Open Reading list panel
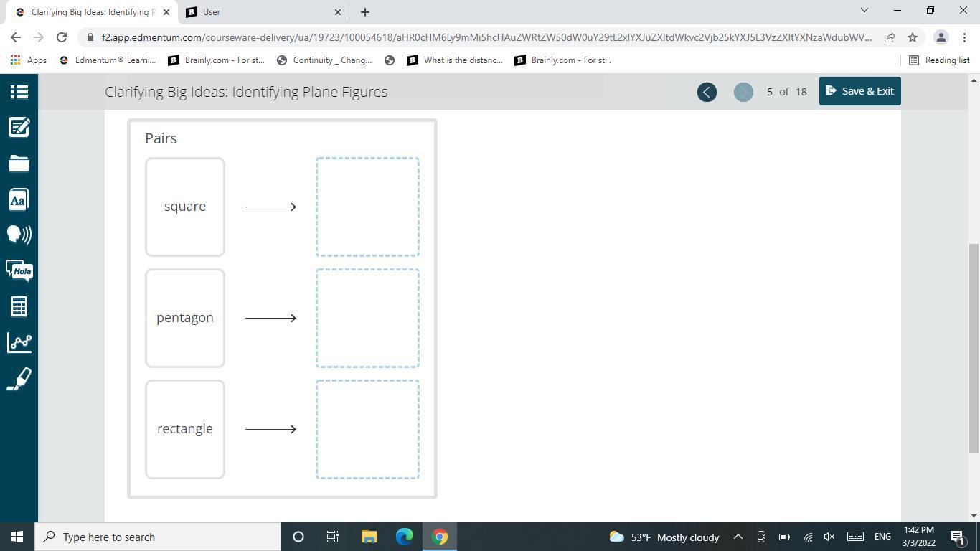980x551 pixels. (939, 60)
